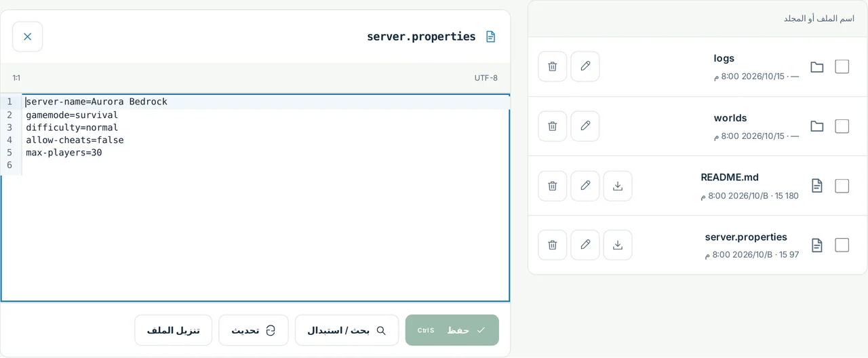Check the server.properties checkbox

[x=842, y=245]
